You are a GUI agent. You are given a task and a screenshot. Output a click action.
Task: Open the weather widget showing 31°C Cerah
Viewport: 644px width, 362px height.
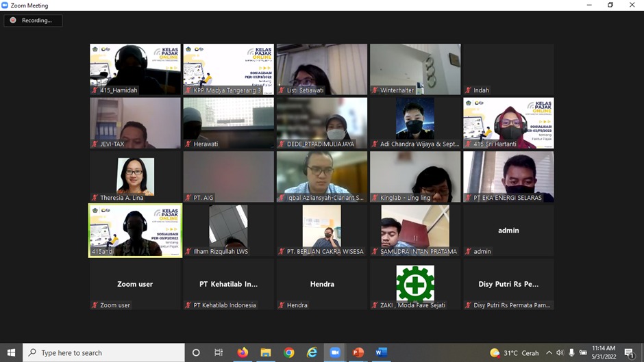515,352
